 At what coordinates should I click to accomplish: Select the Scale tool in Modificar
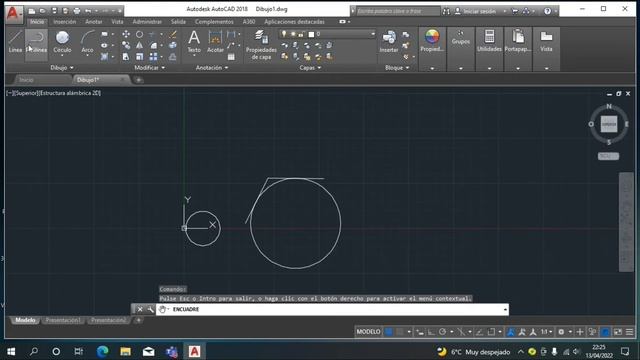click(x=140, y=57)
